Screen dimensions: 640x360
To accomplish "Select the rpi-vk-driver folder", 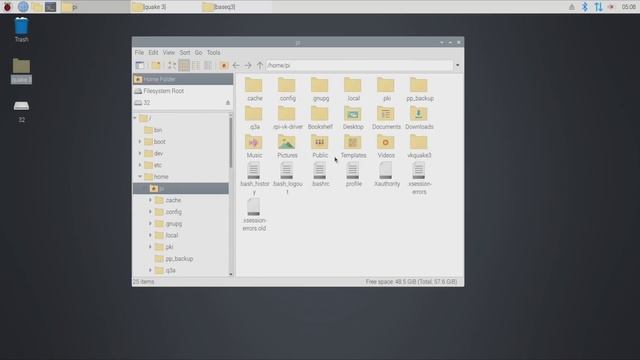I will tap(287, 118).
